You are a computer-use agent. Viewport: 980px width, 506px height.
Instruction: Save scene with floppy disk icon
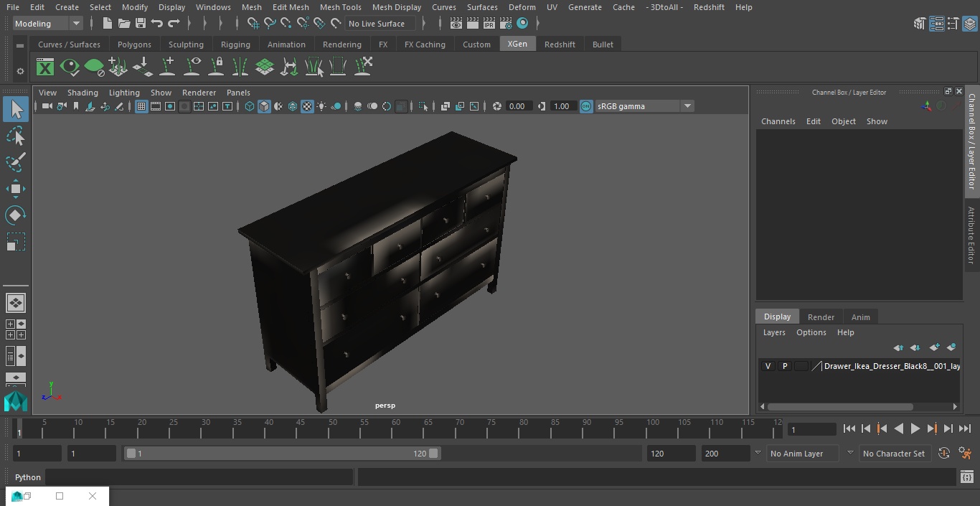[140, 24]
